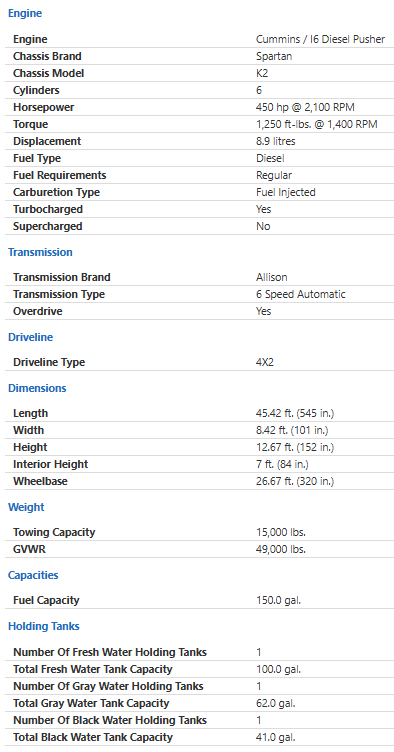
Task: Click the Capacities section heading
Action: point(33,575)
